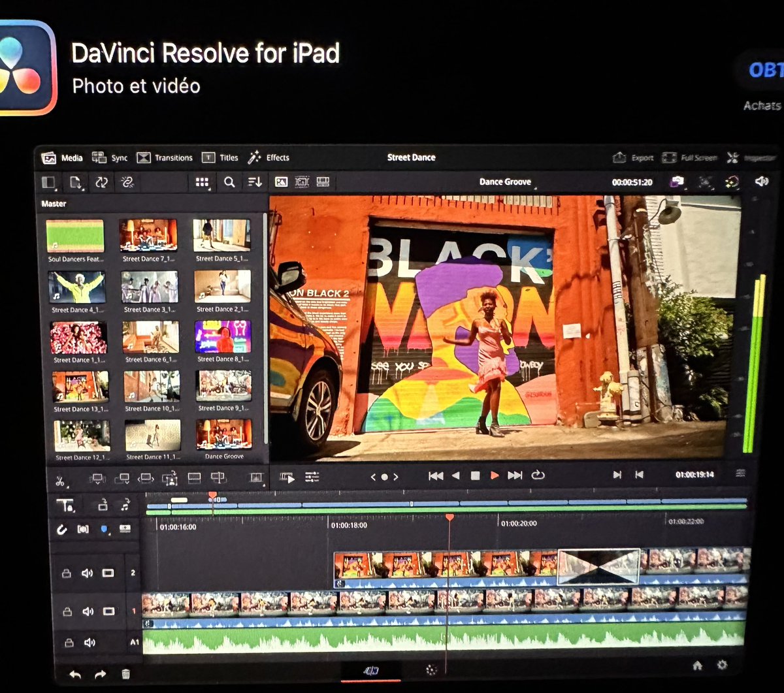784x693 pixels.
Task: Click the Import media icon
Action: click(76, 183)
